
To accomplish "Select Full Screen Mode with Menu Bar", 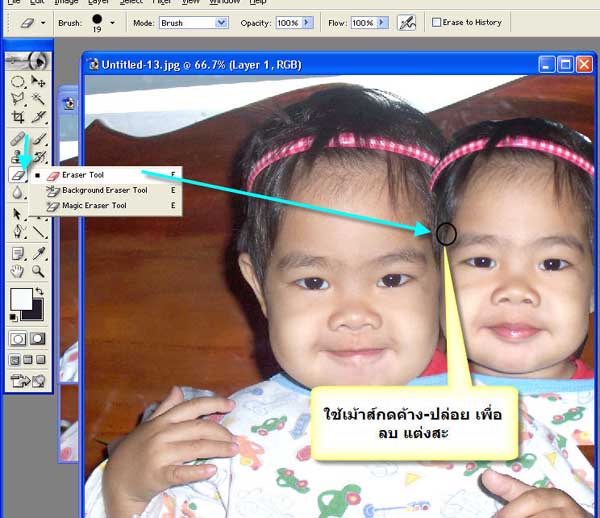I will click(x=28, y=360).
